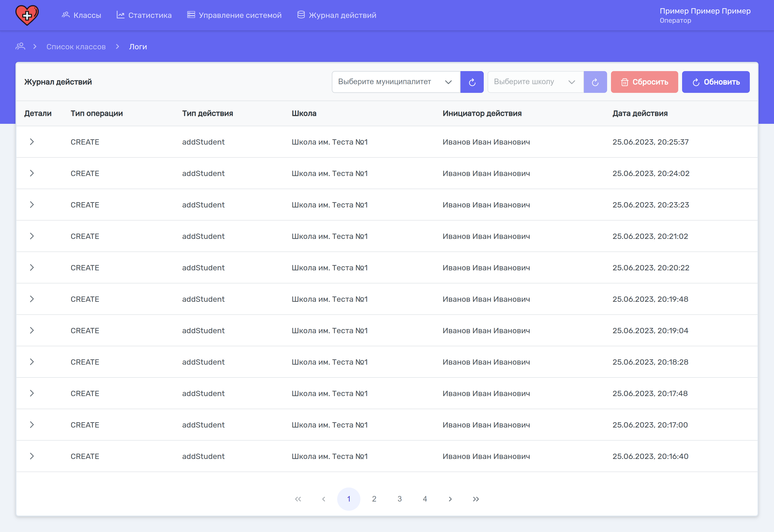The height and width of the screenshot is (532, 774).
Task: Click next page arrow
Action: (450, 499)
